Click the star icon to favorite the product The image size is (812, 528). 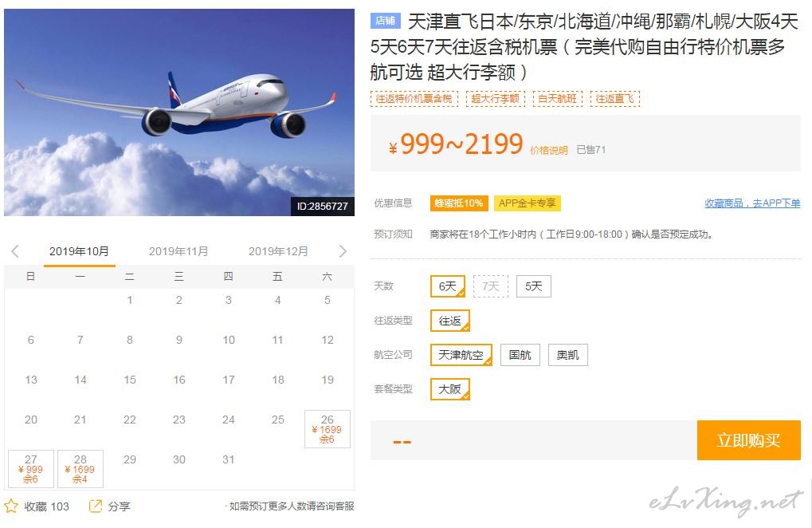click(x=11, y=506)
